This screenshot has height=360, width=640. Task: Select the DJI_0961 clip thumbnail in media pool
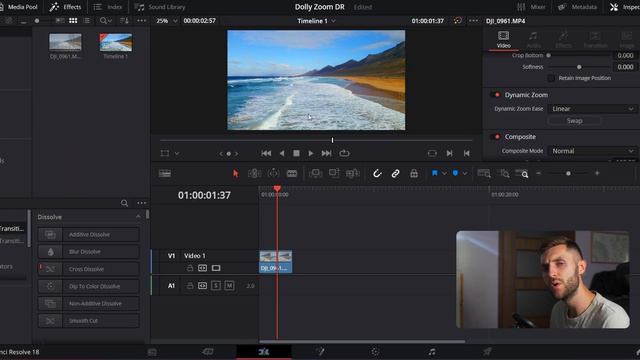pyautogui.click(x=65, y=42)
